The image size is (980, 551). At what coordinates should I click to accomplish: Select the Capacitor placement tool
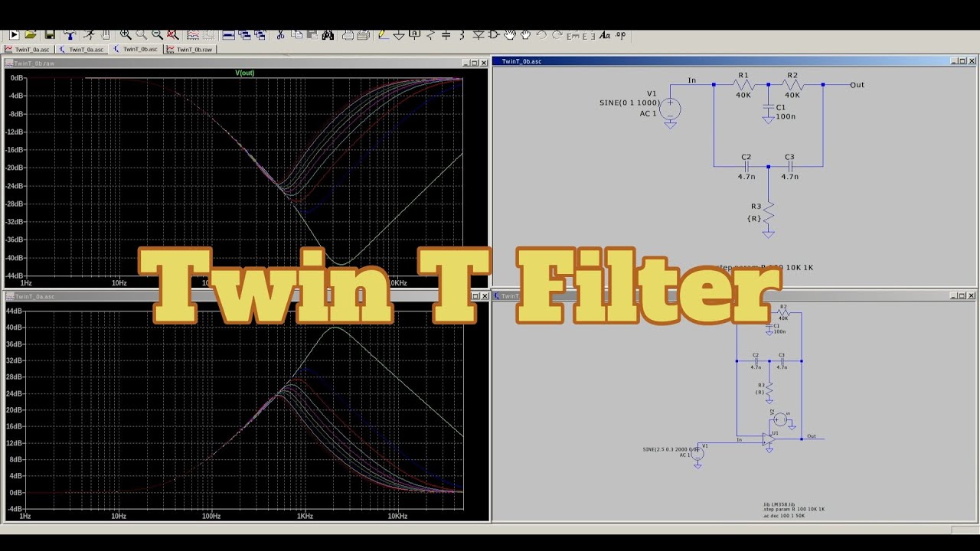pyautogui.click(x=446, y=35)
